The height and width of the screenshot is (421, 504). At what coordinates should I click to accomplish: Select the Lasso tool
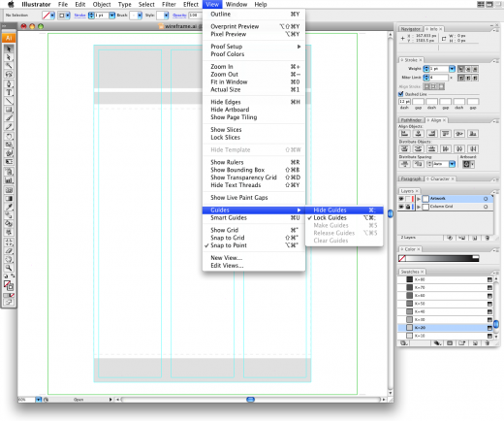9,74
